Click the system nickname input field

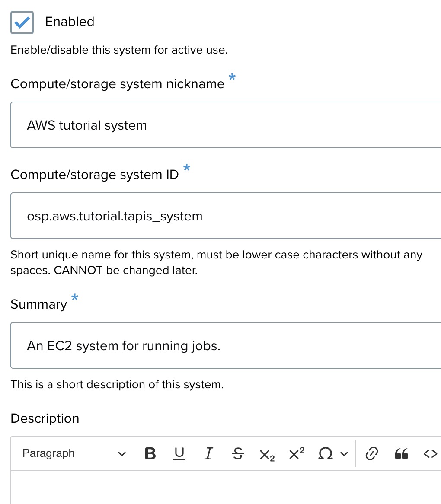pyautogui.click(x=226, y=125)
